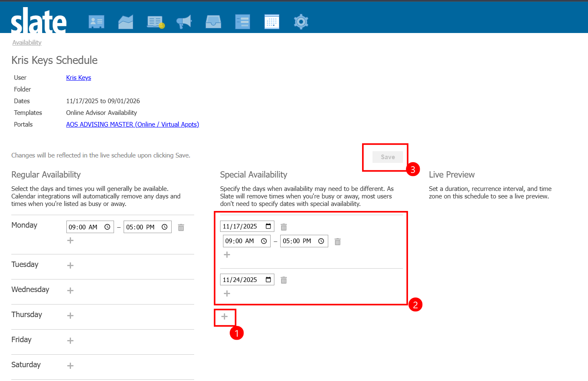Add a new special availability date
The image size is (588, 381).
pyautogui.click(x=224, y=316)
